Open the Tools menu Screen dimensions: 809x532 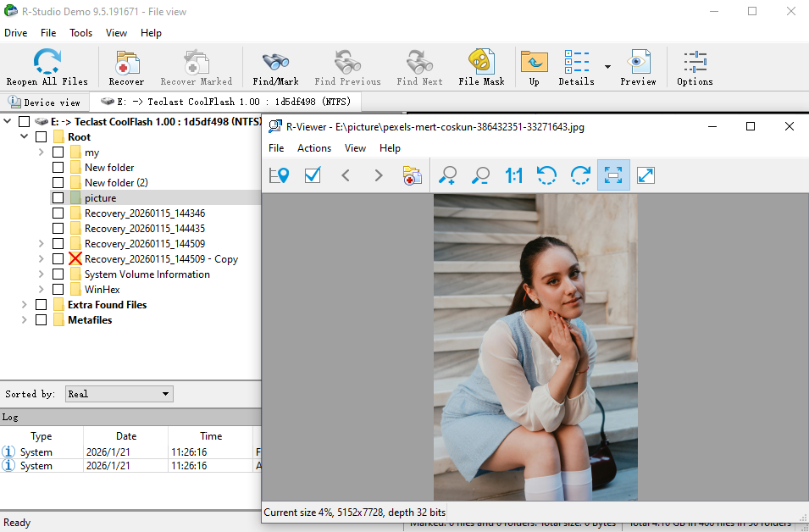80,33
